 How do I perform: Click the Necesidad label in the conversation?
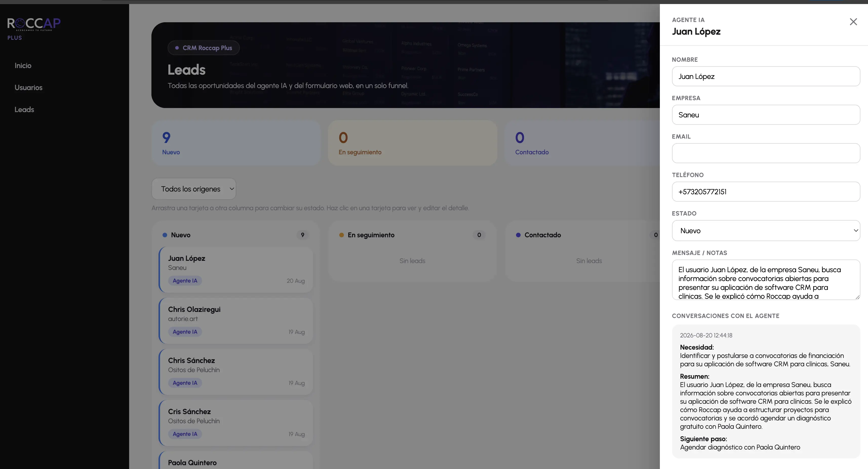(697, 347)
